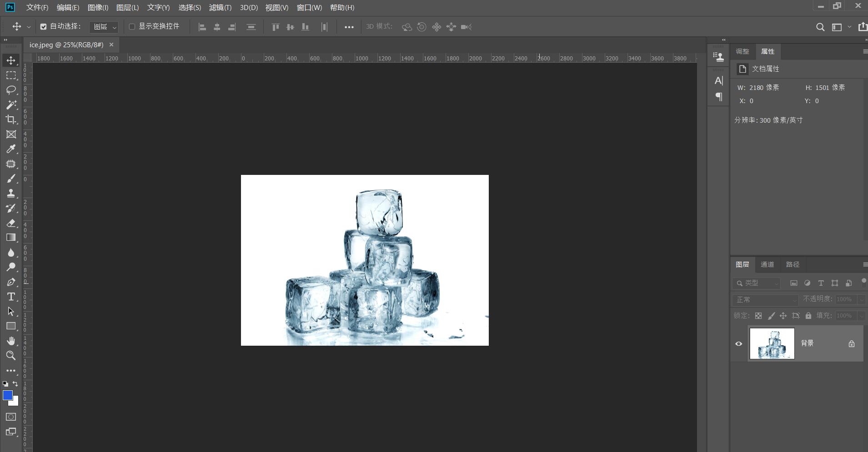Open the workspace switcher dropdown arrow
This screenshot has width=868, height=452.
849,27
